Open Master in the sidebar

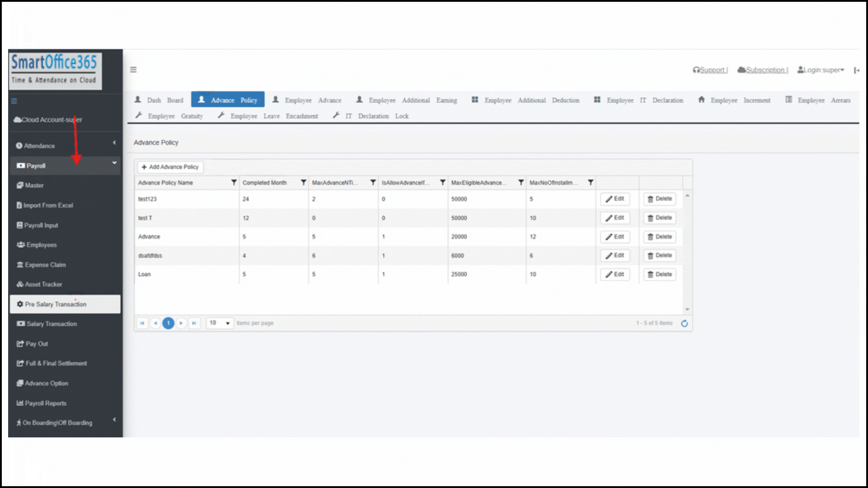(30, 185)
